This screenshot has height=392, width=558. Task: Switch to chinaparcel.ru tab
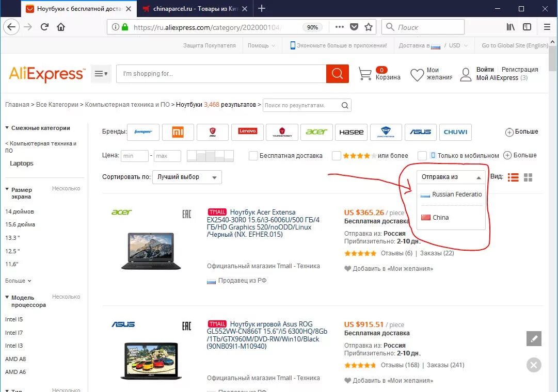point(195,9)
